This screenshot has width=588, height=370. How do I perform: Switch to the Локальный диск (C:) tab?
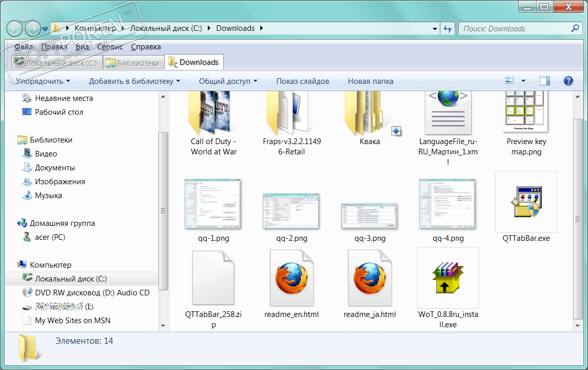click(57, 63)
